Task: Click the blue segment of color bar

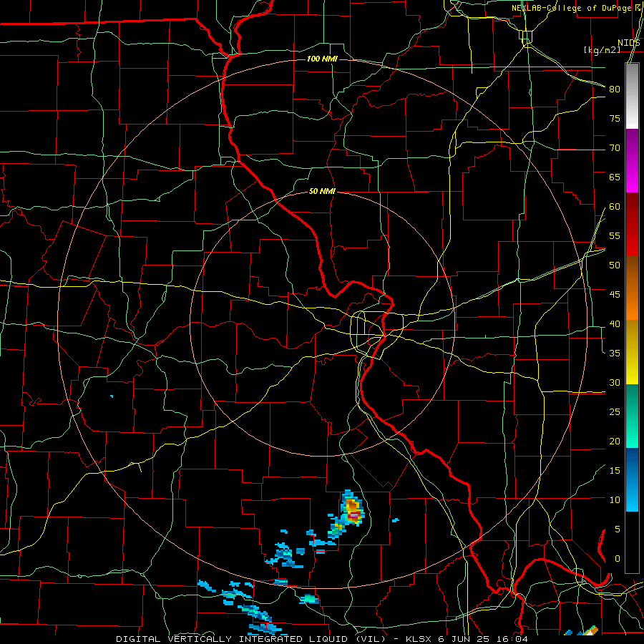Action: [632, 479]
